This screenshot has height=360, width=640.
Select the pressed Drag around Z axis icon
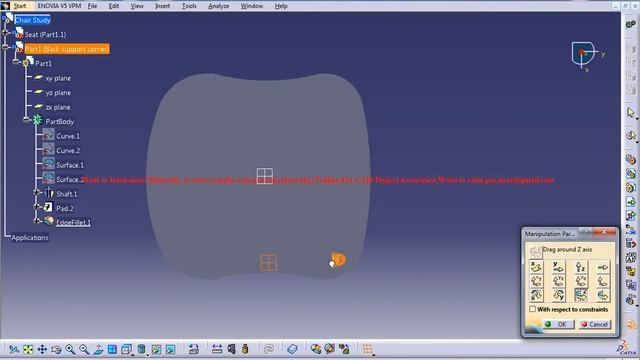pos(580,295)
